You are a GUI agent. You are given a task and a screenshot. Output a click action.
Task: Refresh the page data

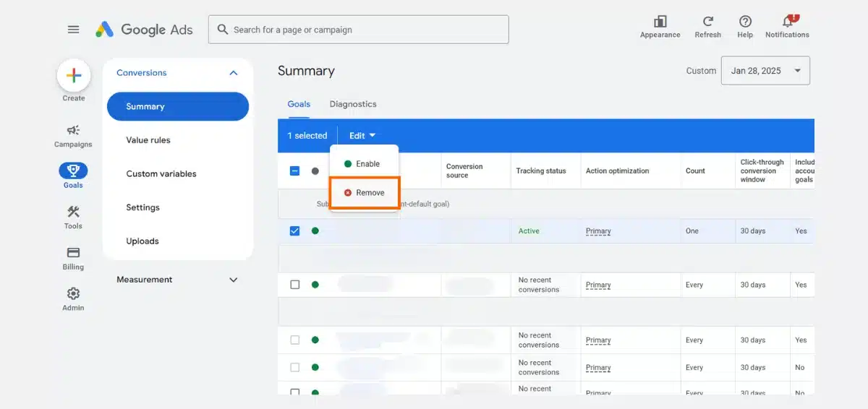coord(707,27)
